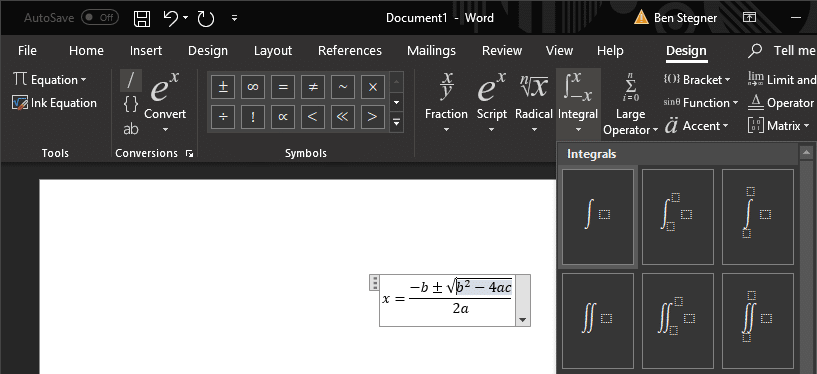Open the File tab
The height and width of the screenshot is (374, 817).
28,51
